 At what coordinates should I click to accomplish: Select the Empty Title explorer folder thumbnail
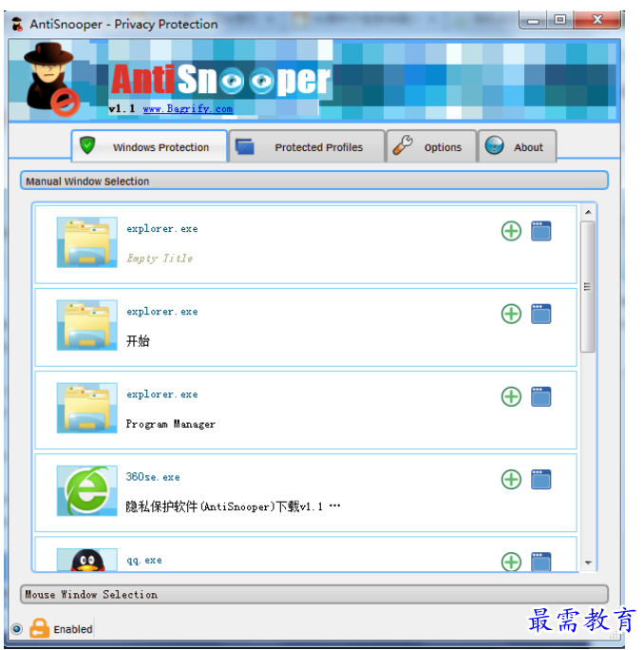tap(87, 242)
